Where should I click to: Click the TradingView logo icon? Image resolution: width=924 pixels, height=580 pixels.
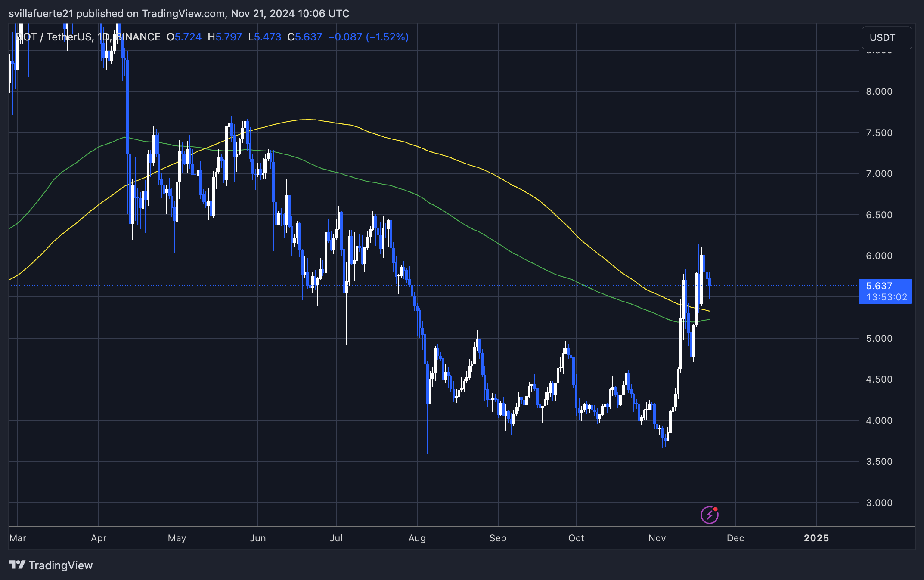[17, 565]
